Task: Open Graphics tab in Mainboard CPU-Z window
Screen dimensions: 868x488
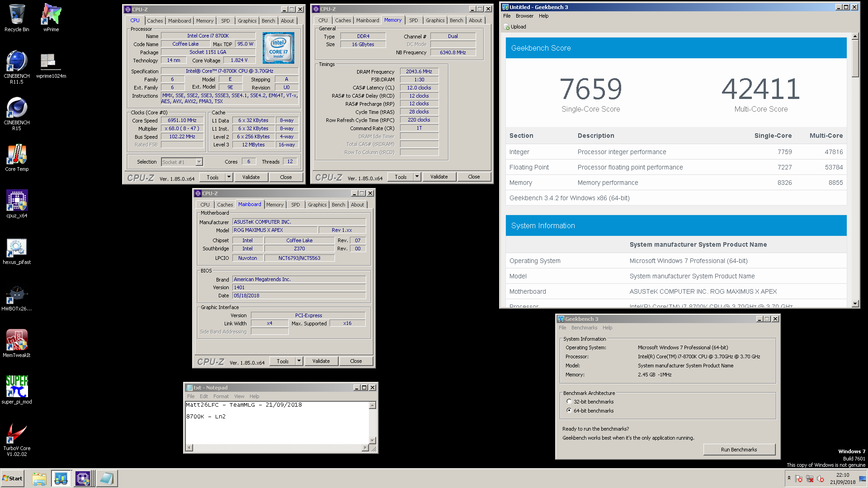Action: [317, 205]
